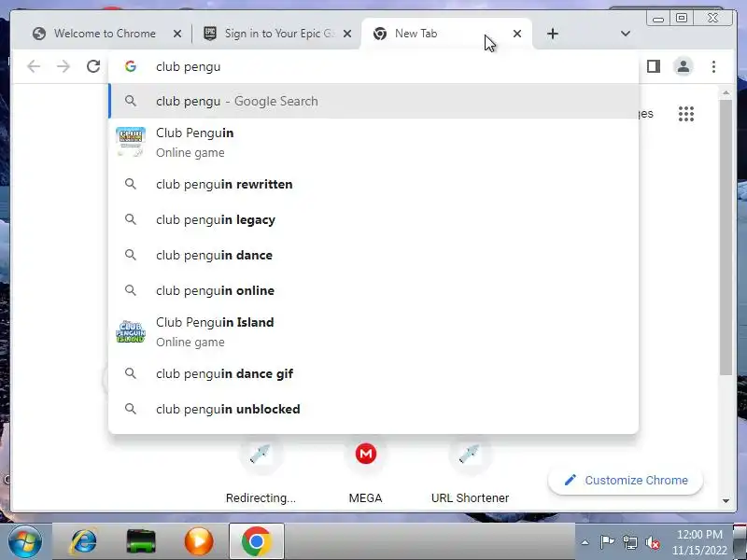Screen dimensions: 747x560
Task: Click the muted volume tray icon
Action: pyautogui.click(x=652, y=542)
